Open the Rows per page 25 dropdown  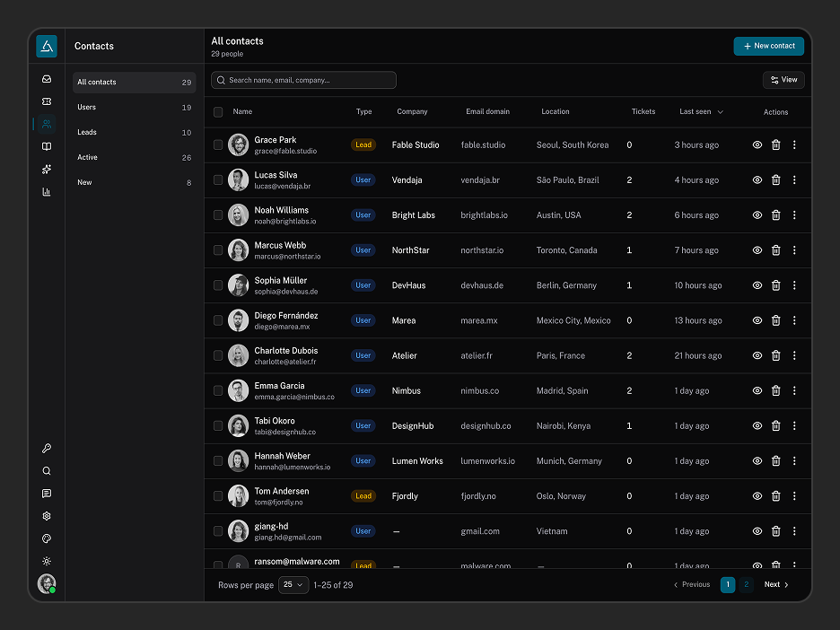coord(293,584)
